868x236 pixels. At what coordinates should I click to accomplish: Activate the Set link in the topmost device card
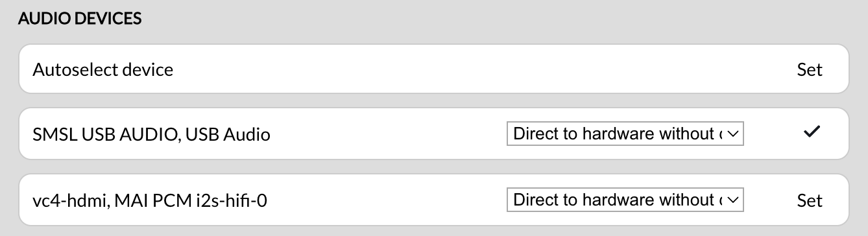point(810,69)
